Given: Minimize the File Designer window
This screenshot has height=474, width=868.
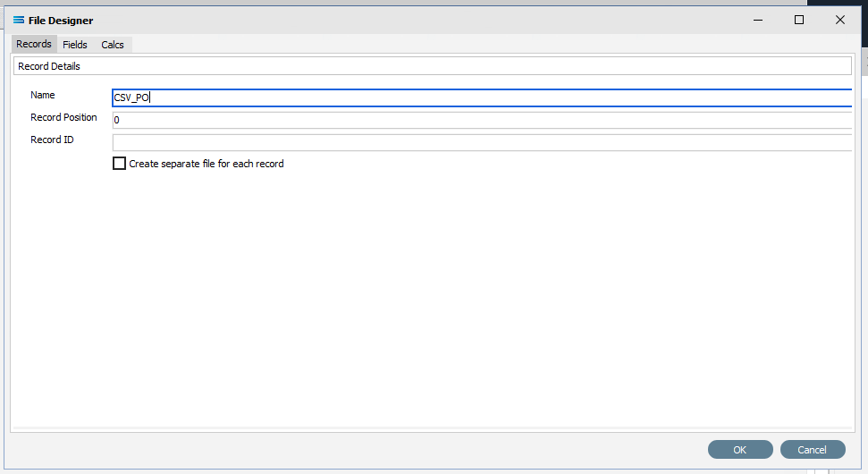Looking at the screenshot, I should (x=758, y=20).
